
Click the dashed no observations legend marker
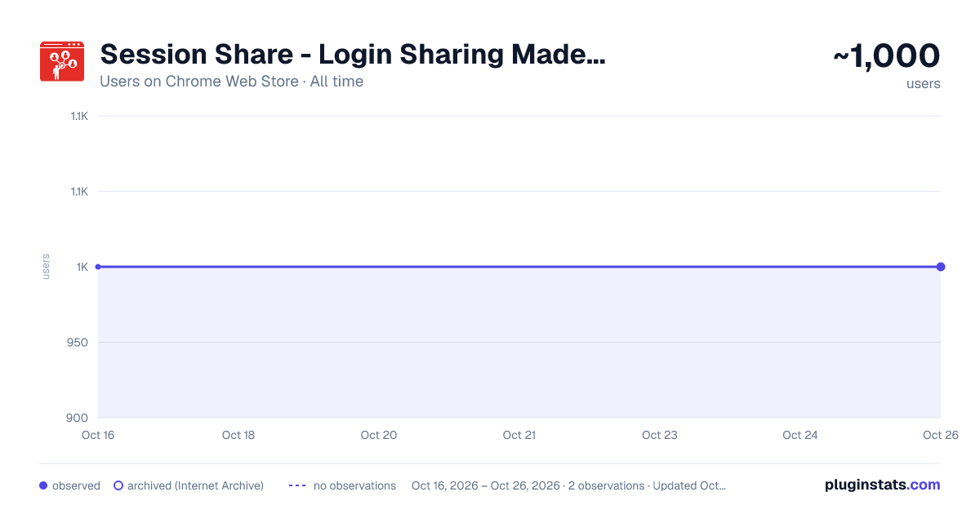click(x=297, y=485)
